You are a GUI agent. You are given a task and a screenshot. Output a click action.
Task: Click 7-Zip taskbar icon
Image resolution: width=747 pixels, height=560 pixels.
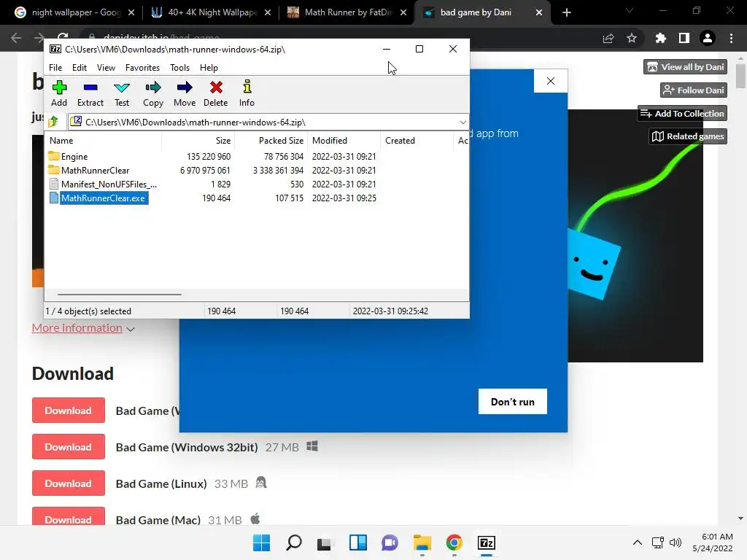coord(487,542)
